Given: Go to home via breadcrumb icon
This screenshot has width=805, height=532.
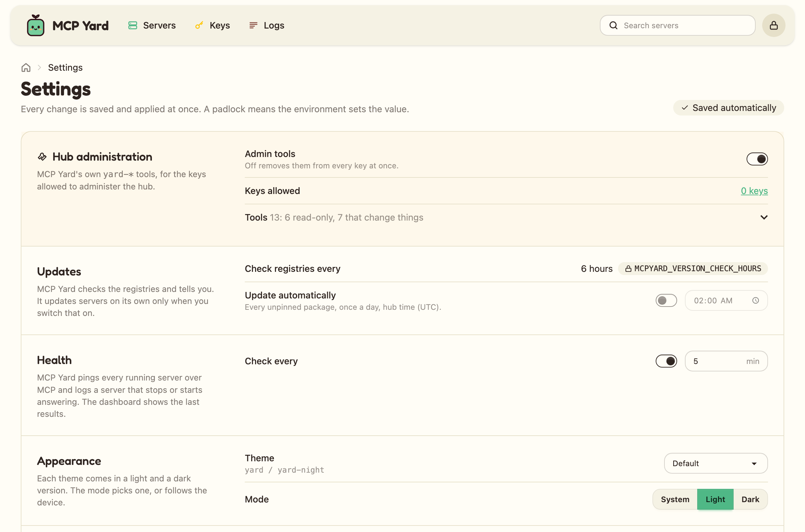Looking at the screenshot, I should 26,67.
